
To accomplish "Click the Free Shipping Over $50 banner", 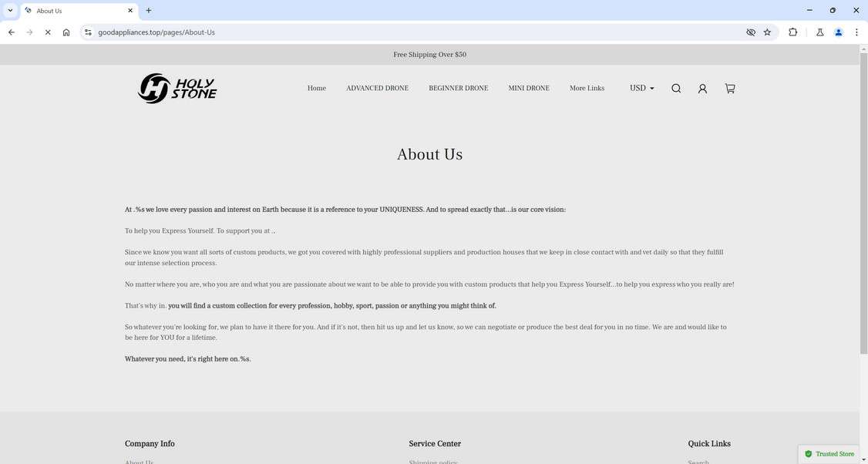I will [x=429, y=55].
